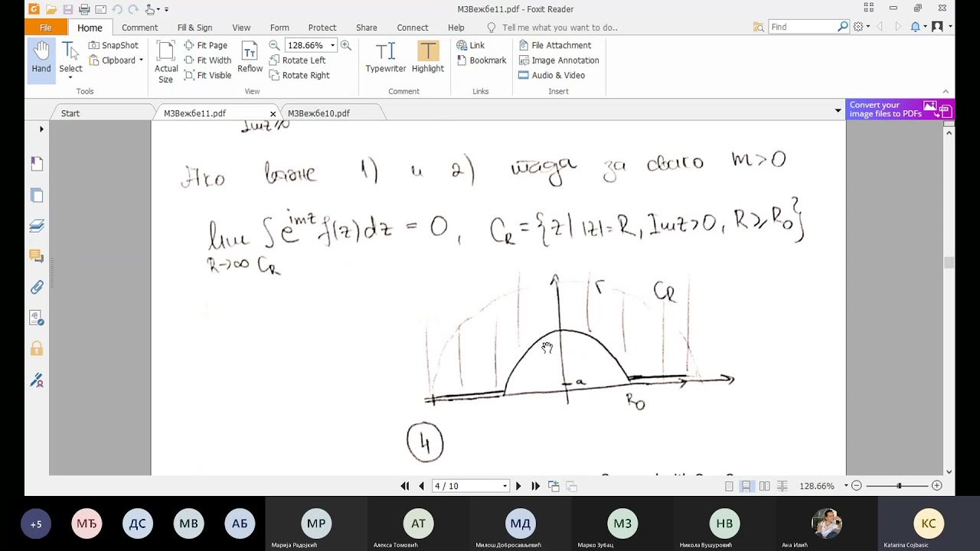Click the Tell me what you want box
The width and height of the screenshot is (980, 551).
pos(560,28)
